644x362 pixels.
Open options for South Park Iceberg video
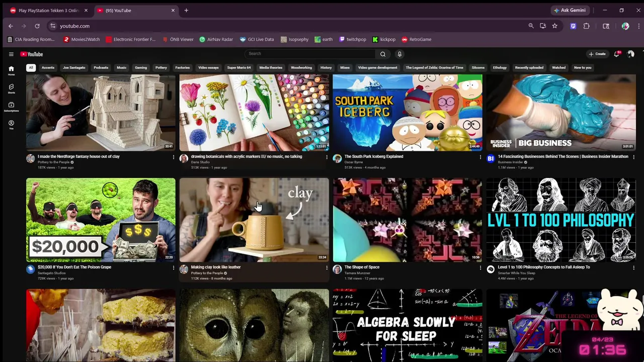tap(480, 157)
